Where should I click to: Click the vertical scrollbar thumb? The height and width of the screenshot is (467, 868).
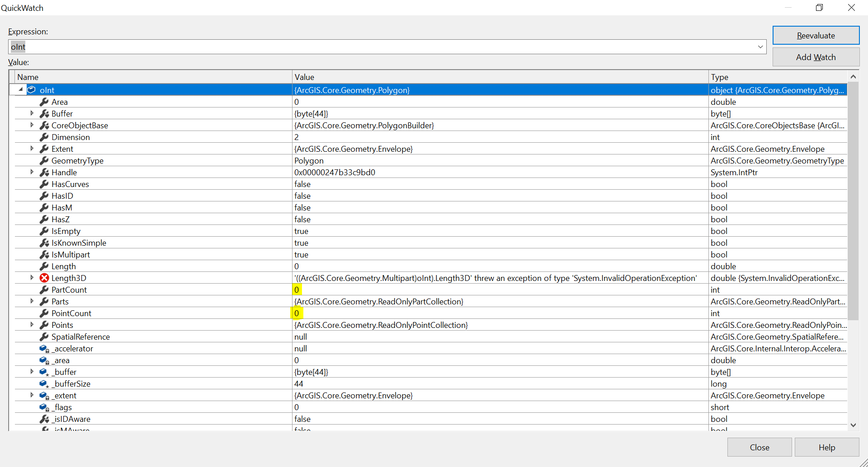[x=854, y=201]
